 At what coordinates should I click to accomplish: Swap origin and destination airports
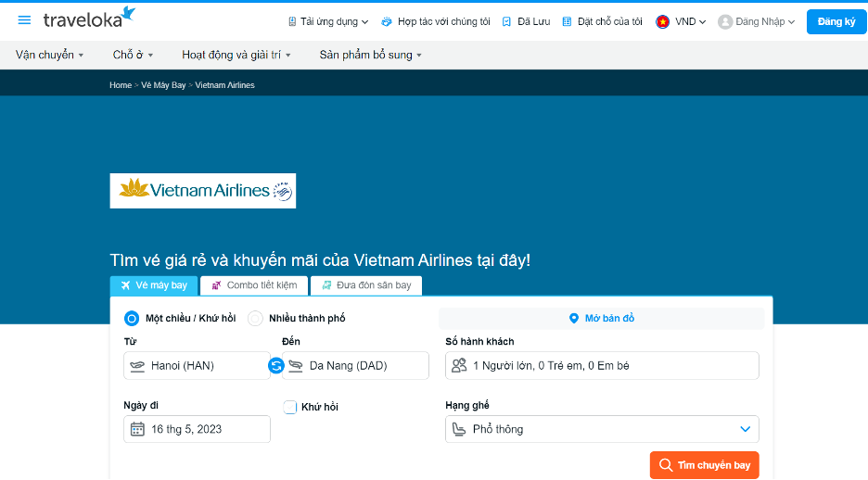(275, 366)
